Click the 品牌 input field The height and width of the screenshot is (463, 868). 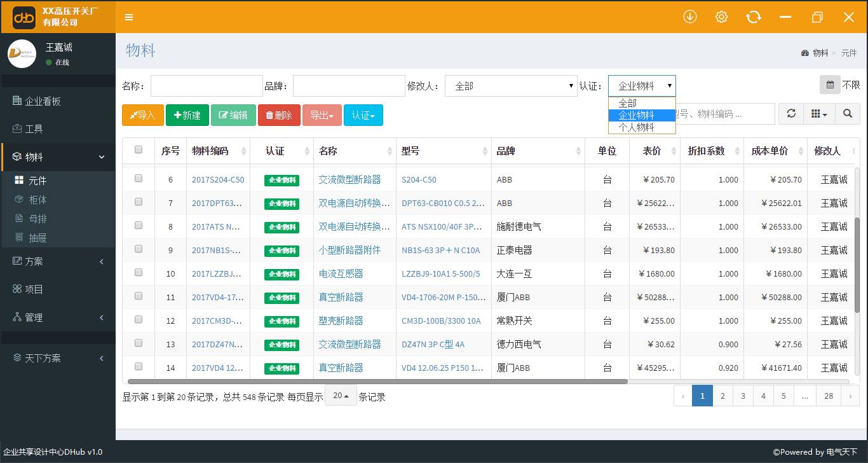point(349,86)
